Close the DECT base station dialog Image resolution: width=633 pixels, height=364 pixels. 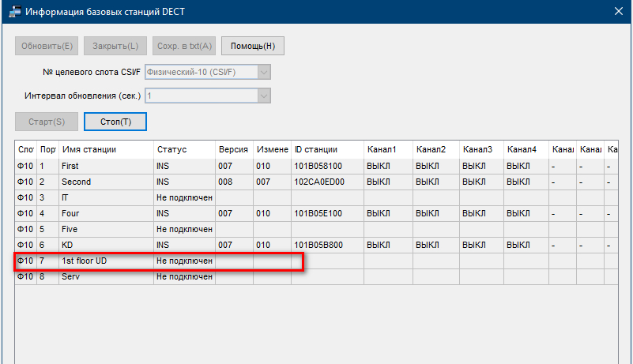click(x=619, y=11)
